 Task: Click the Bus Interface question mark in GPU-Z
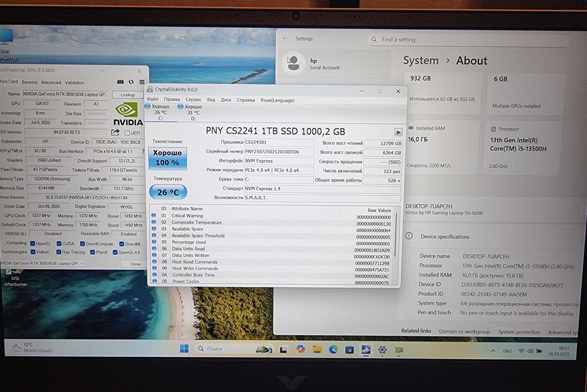[x=143, y=151]
